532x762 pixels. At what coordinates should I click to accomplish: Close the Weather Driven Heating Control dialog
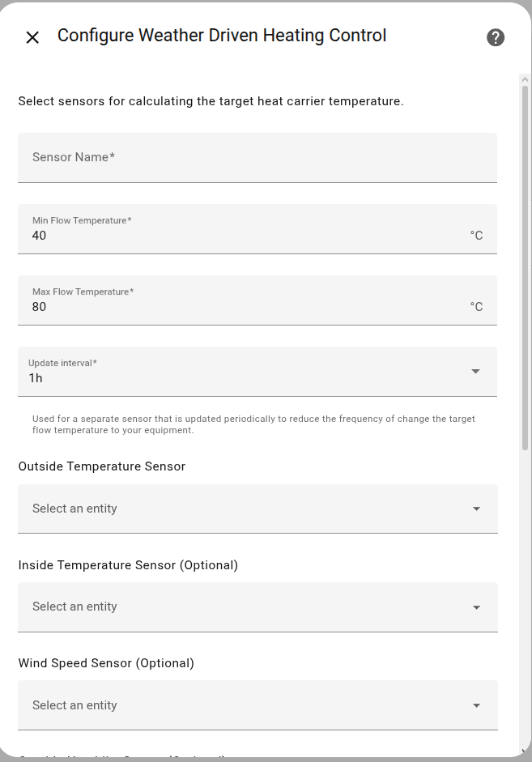point(32,37)
